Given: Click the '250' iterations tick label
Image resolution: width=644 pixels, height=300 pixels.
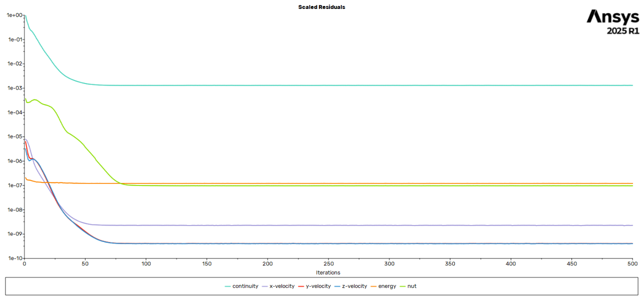Looking at the screenshot, I should click(329, 263).
